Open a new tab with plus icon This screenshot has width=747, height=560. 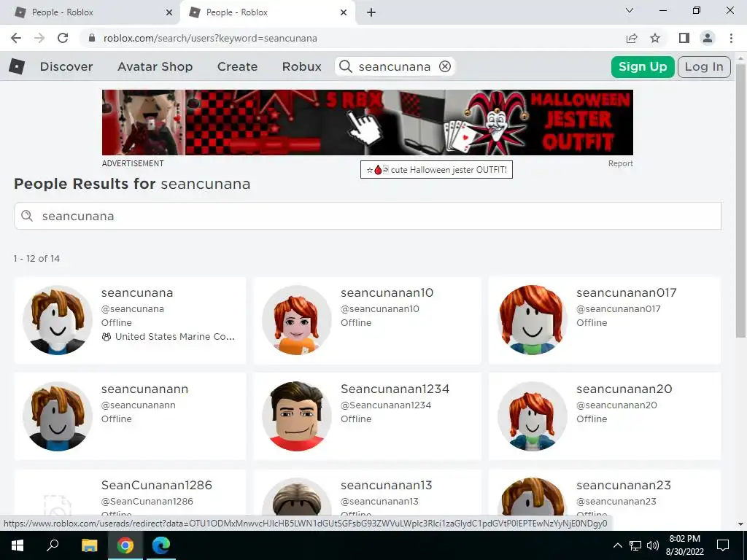371,12
